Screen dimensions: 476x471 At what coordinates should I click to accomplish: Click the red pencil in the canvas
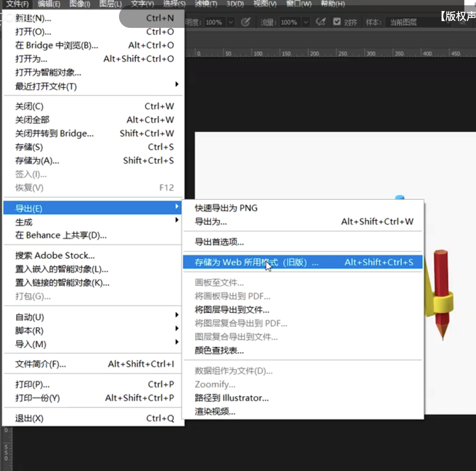click(x=442, y=294)
